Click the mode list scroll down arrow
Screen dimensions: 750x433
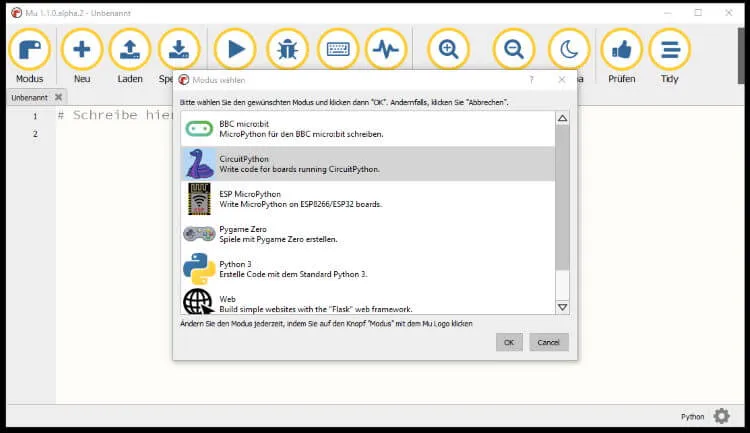click(562, 307)
